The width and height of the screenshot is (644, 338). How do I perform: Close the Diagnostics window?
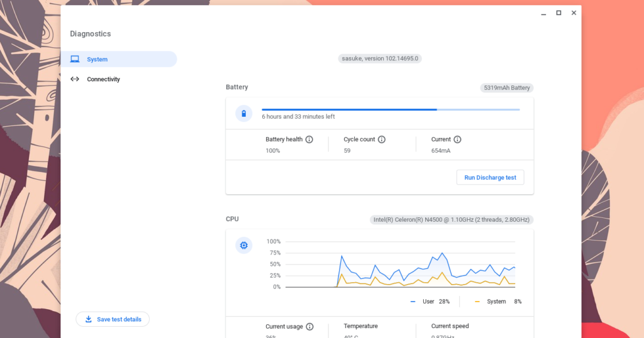[574, 13]
